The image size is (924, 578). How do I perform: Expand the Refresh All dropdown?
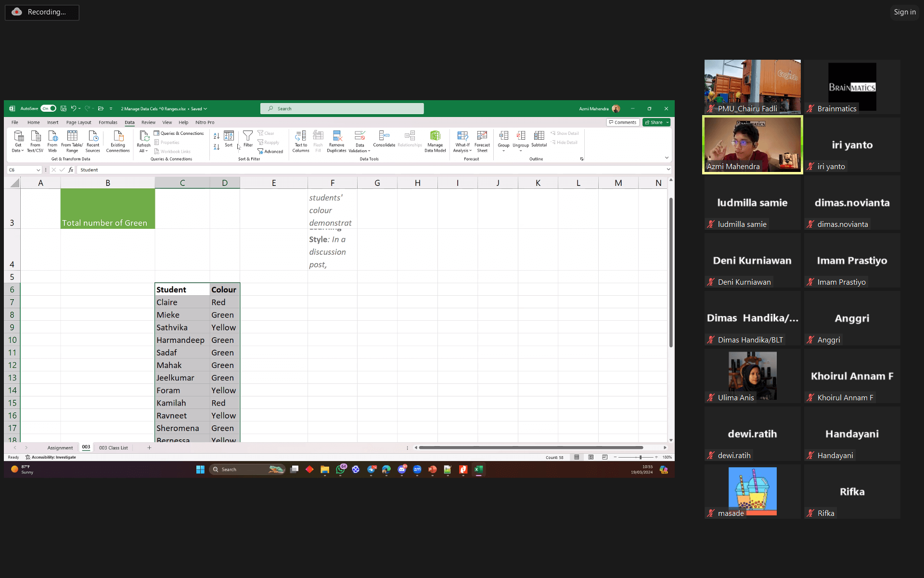click(143, 151)
